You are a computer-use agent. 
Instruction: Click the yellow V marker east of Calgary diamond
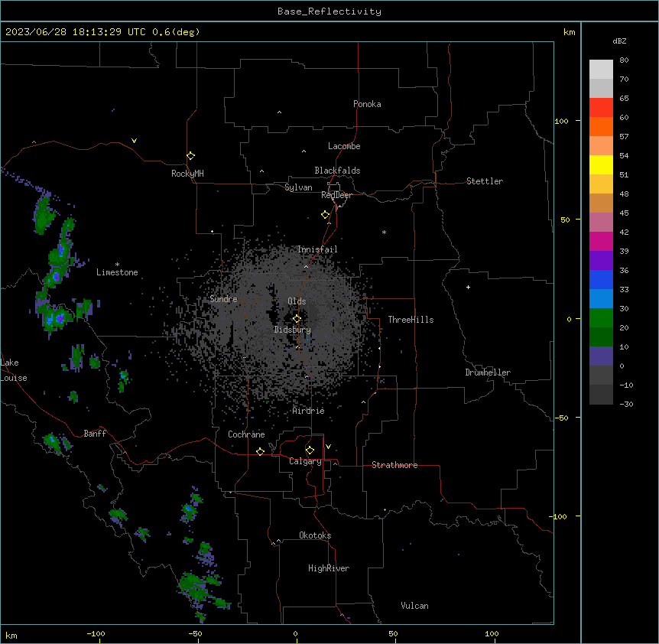[328, 447]
